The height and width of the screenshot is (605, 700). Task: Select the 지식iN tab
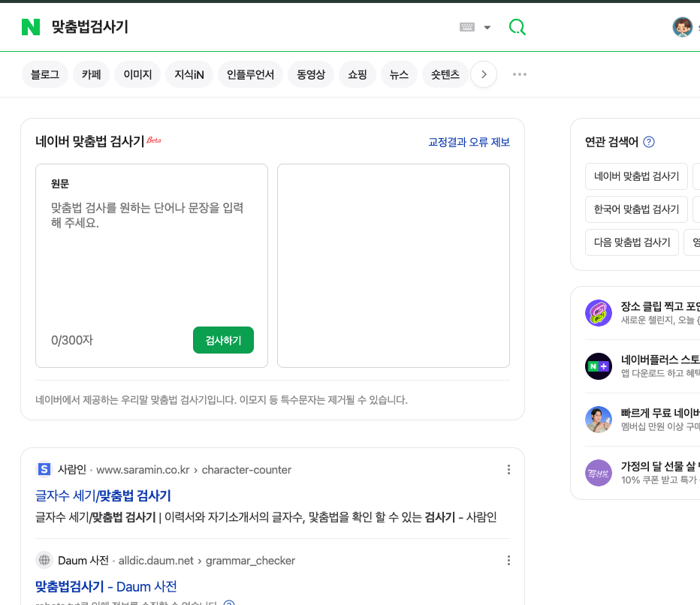[189, 74]
